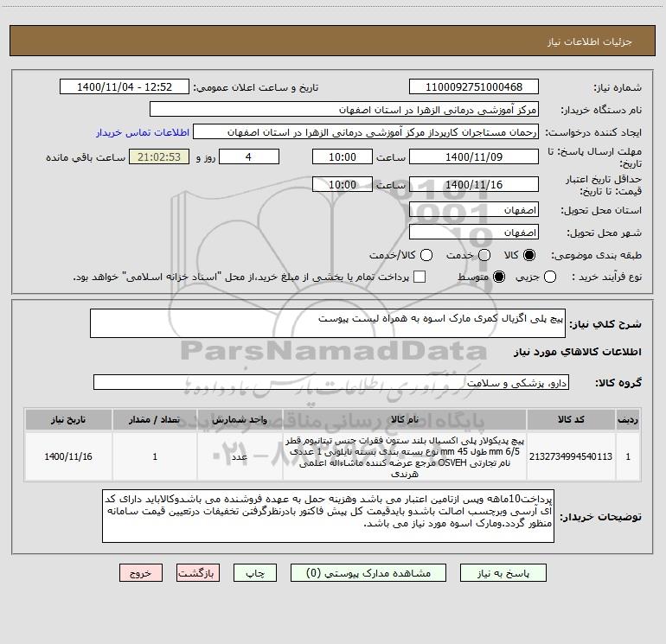Viewport: 666px width, 644px height.
Task: Click the توضیحات خریدار label
Action: [600, 517]
